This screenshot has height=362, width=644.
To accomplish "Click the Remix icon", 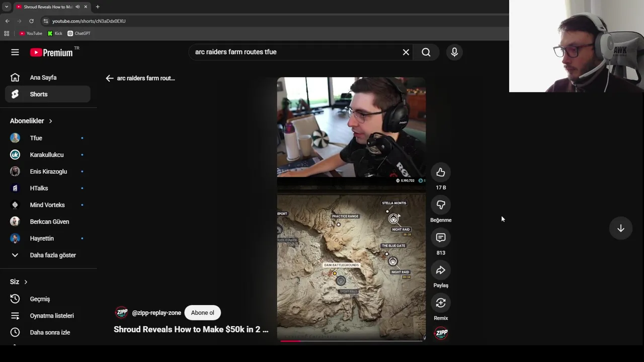I will point(441,303).
